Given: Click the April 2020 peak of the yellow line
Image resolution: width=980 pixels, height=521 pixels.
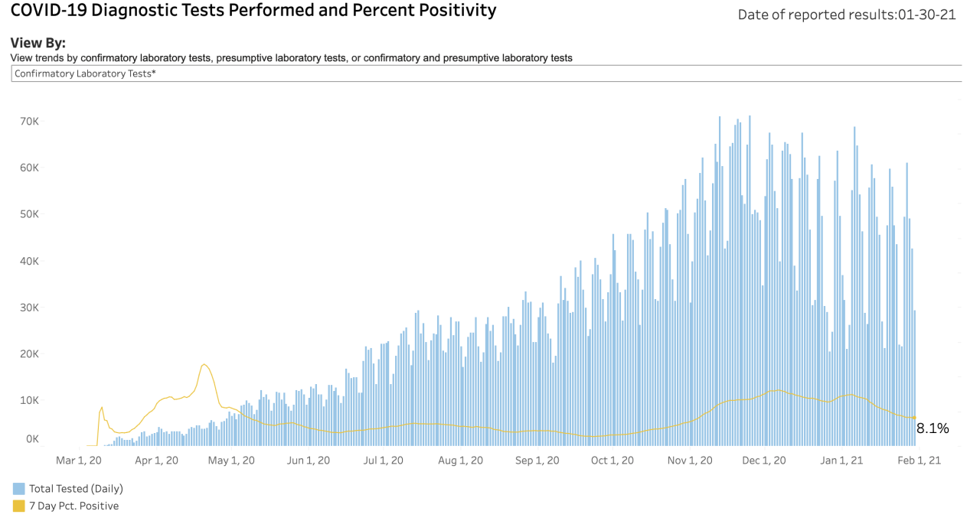Looking at the screenshot, I should pyautogui.click(x=204, y=365).
